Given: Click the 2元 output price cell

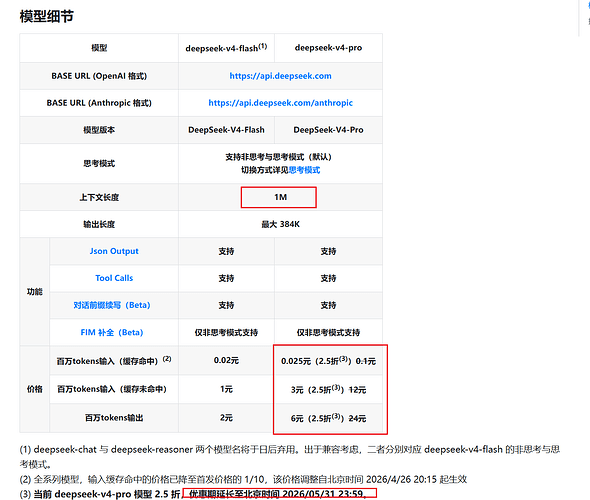Looking at the screenshot, I should [x=226, y=418].
